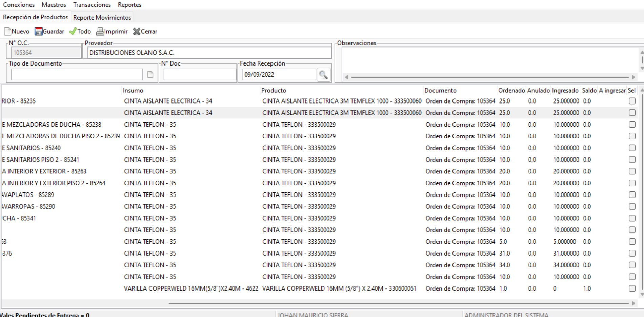
Task: Tick Sel checkbox for SANITARIOS - 85240 row
Action: point(632,148)
